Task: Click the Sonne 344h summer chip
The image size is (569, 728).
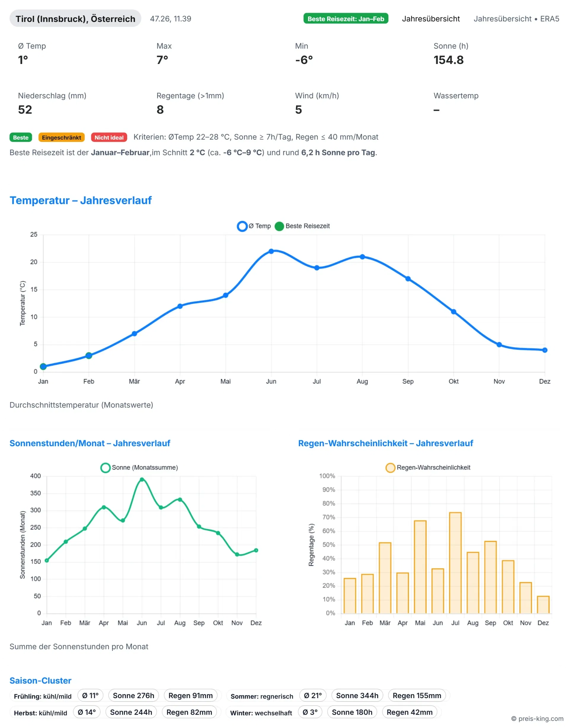Action: click(x=357, y=695)
